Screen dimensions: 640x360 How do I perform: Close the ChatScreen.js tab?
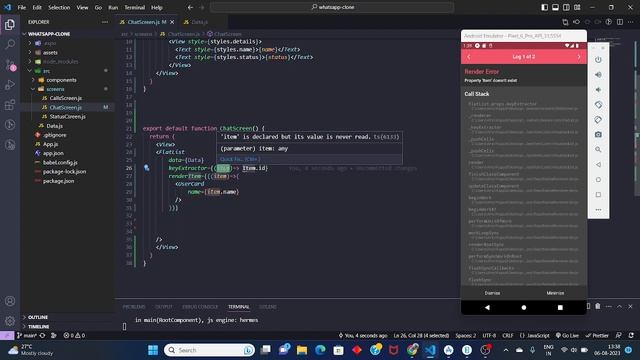coord(172,22)
